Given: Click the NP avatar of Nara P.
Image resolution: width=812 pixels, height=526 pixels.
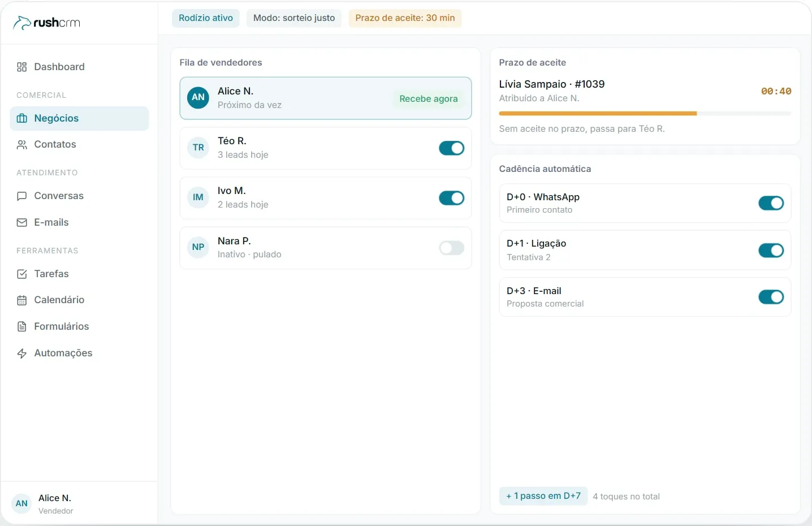Looking at the screenshot, I should click(198, 247).
